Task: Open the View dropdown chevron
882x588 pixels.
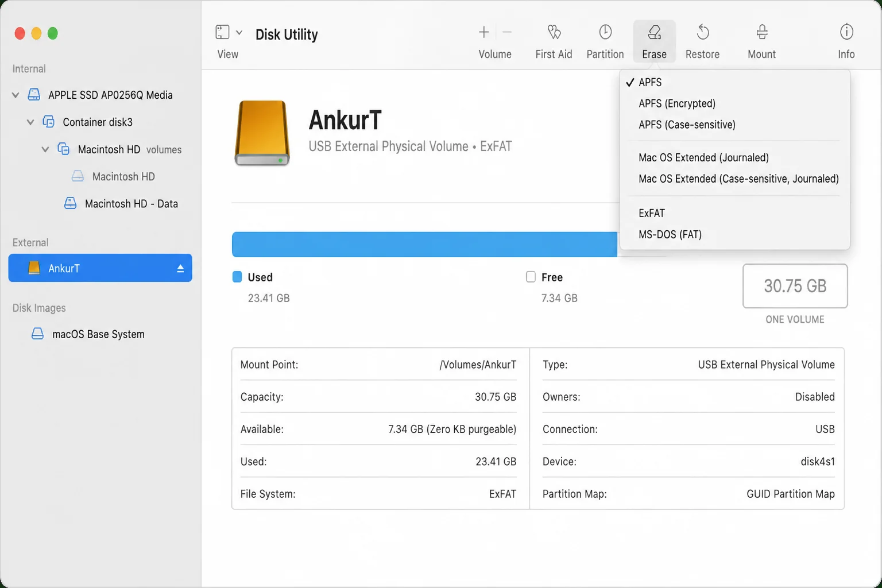Action: [239, 32]
